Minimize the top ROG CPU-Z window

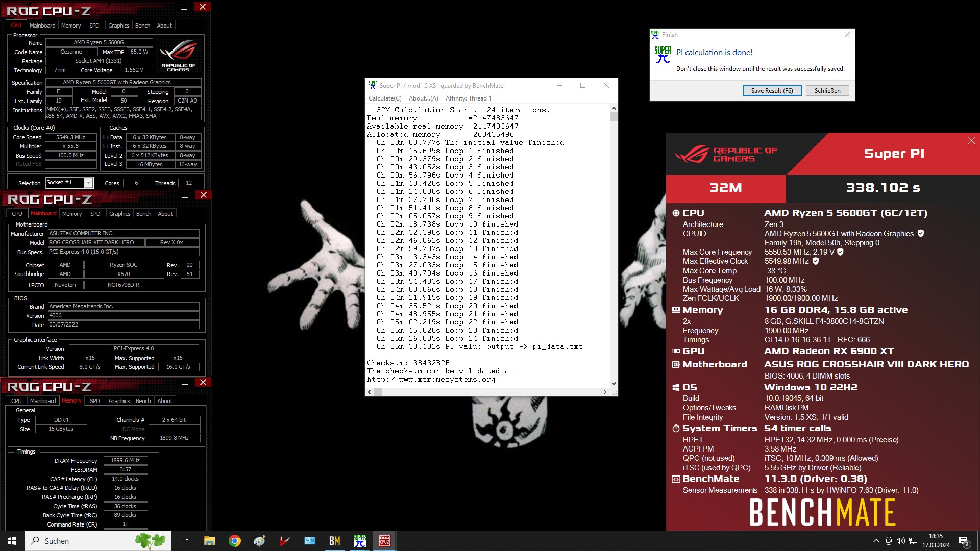184,8
